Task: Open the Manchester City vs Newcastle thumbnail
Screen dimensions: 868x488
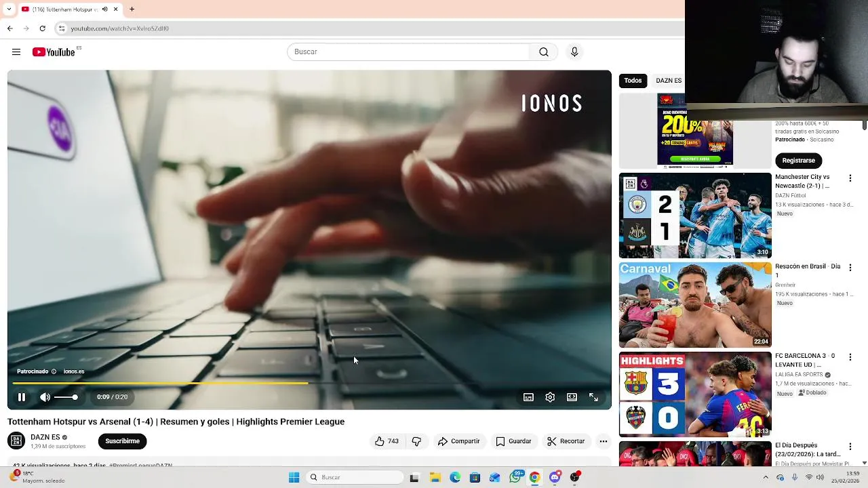Action: pyautogui.click(x=695, y=216)
